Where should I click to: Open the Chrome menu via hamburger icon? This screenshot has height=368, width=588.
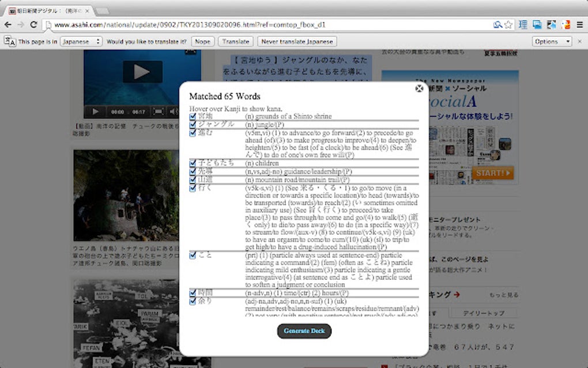coord(579,25)
